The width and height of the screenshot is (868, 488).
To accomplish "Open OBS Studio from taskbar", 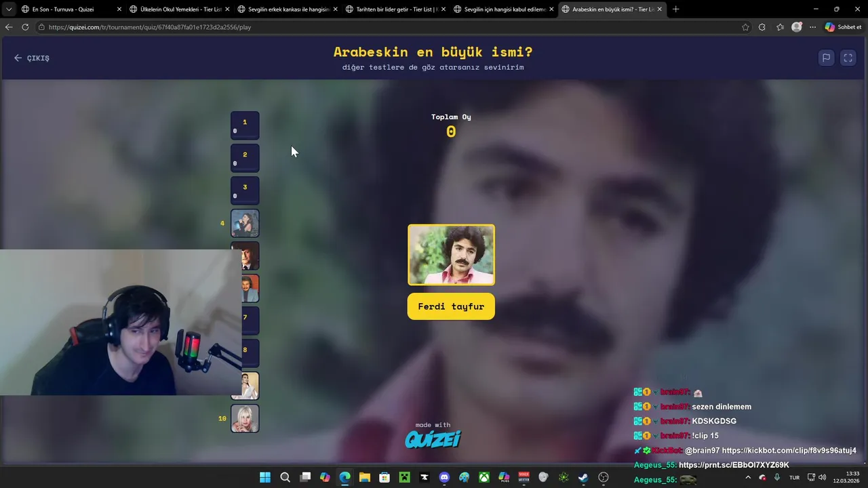I will [604, 477].
